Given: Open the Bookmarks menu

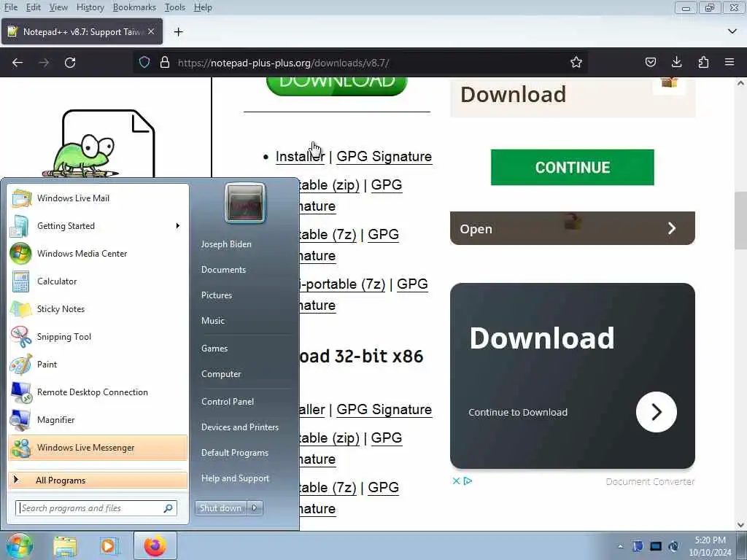Looking at the screenshot, I should tap(134, 7).
